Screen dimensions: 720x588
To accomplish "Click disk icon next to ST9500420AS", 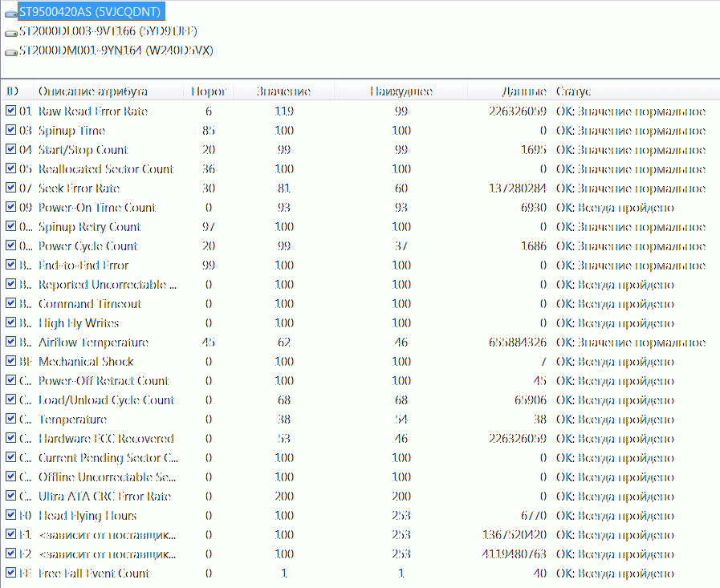I will [x=11, y=14].
